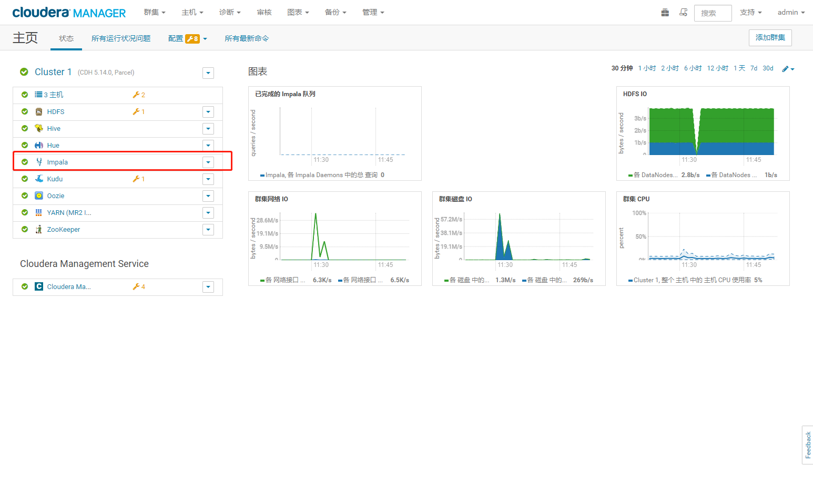The height and width of the screenshot is (504, 813).
Task: Open Kudu actions dropdown arrow
Action: coord(208,179)
